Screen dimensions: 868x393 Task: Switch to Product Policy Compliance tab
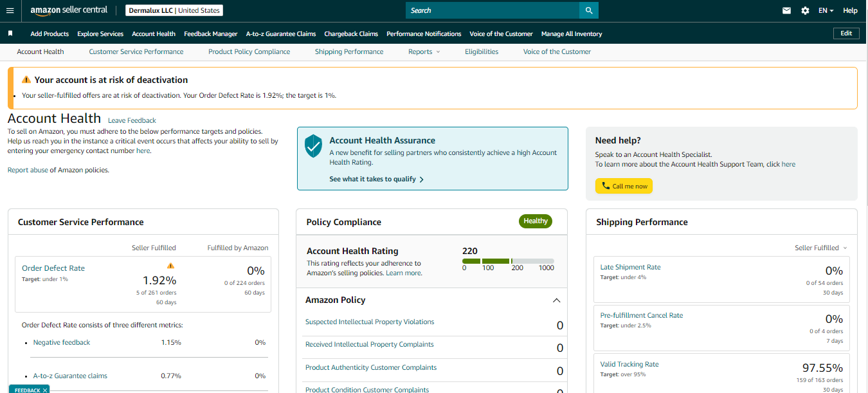pyautogui.click(x=249, y=51)
